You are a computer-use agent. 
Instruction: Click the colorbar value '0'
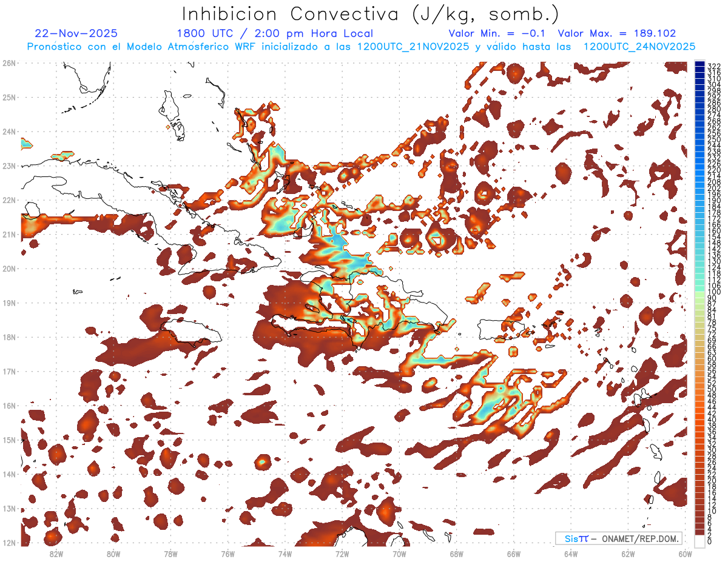[709, 541]
